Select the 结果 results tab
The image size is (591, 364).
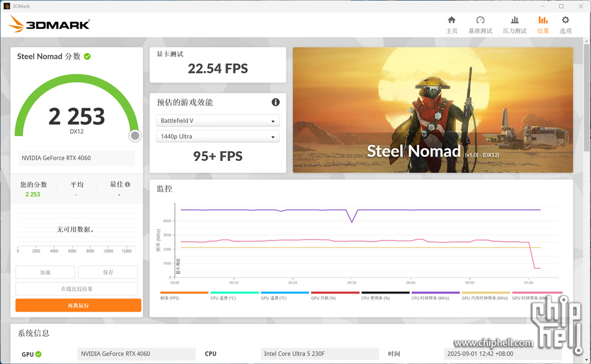pyautogui.click(x=543, y=25)
